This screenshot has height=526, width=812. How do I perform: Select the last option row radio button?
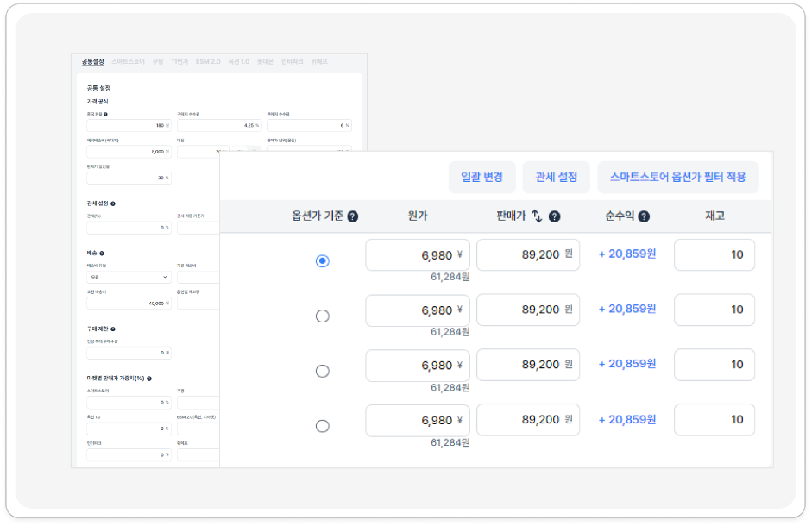click(323, 425)
